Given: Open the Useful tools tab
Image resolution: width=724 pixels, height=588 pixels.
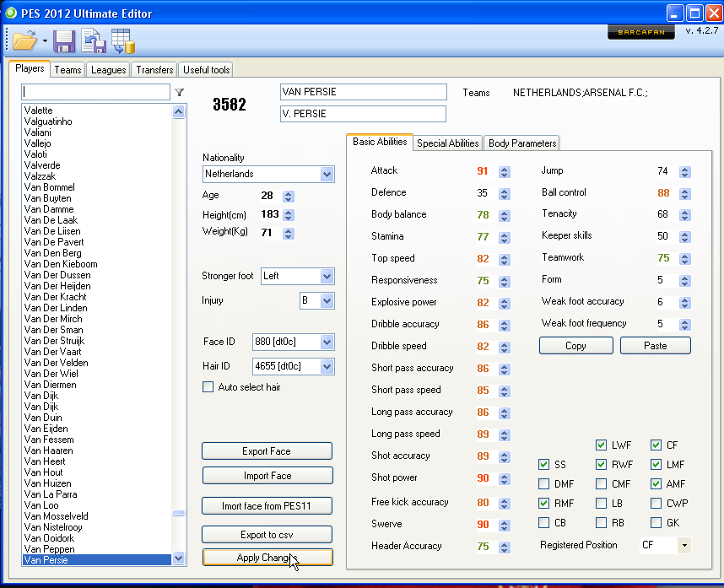Looking at the screenshot, I should pos(206,70).
